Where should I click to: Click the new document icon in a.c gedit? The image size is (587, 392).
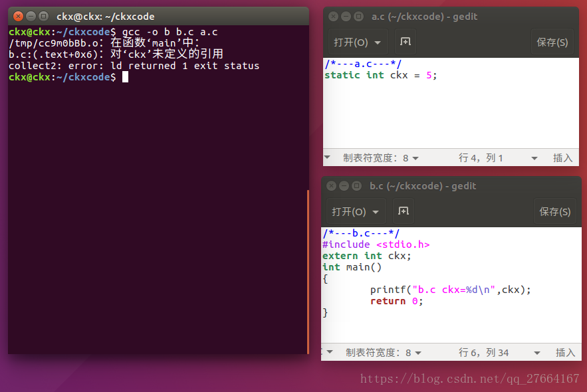click(x=405, y=42)
